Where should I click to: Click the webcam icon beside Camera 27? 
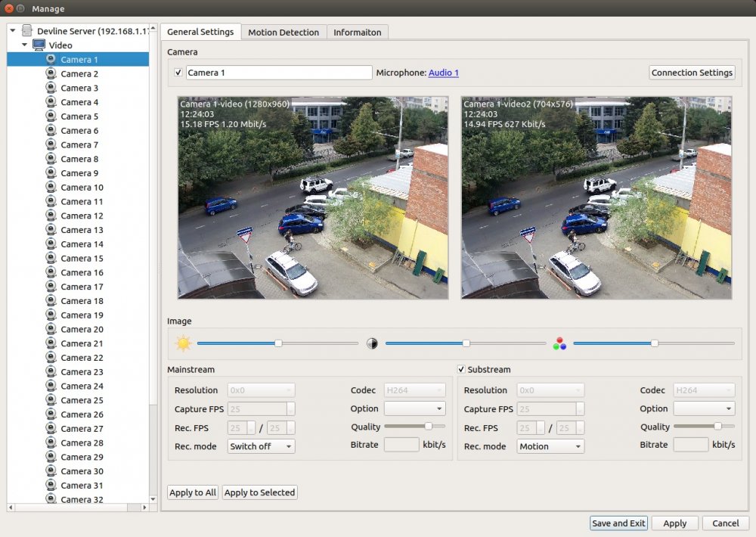coord(51,428)
